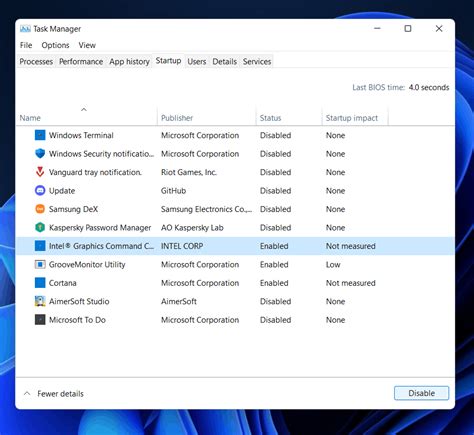Screen dimensions: 474x435
Task: Click the Vanguard tray notification icon
Action: [40, 172]
